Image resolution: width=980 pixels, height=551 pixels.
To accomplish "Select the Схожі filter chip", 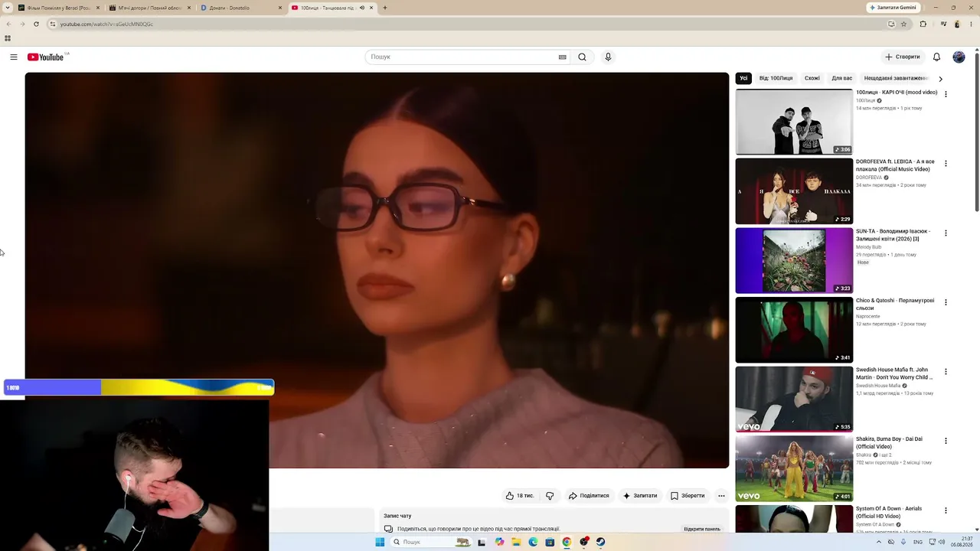I will click(812, 78).
